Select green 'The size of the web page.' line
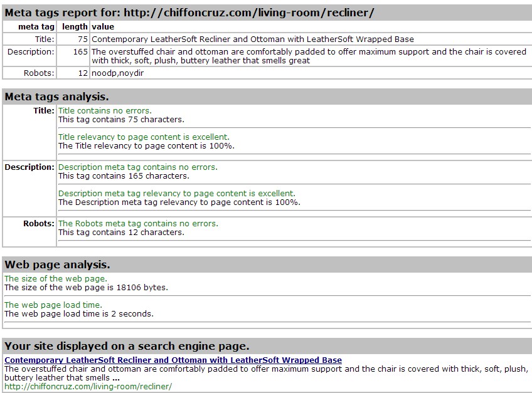Viewport: 532px width, 393px height. click(x=56, y=279)
